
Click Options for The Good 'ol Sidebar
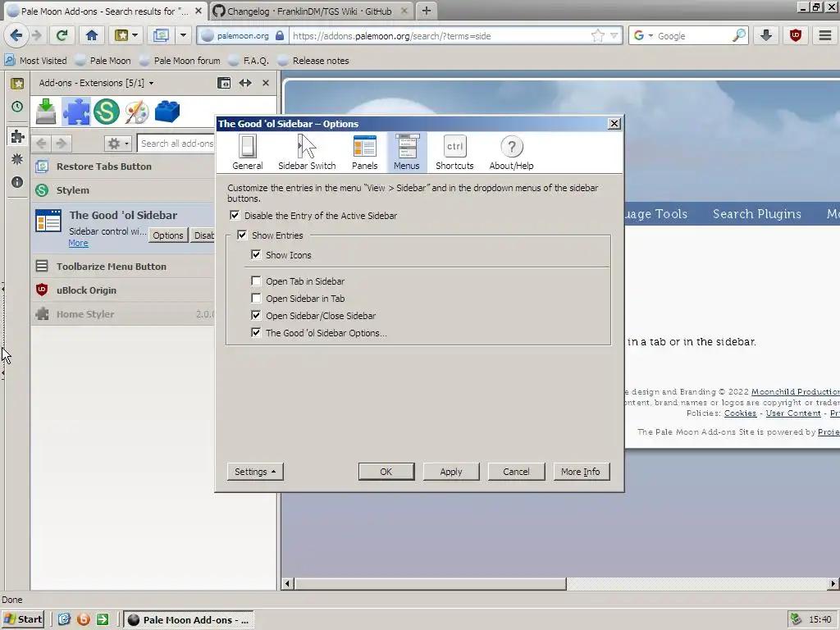(167, 235)
